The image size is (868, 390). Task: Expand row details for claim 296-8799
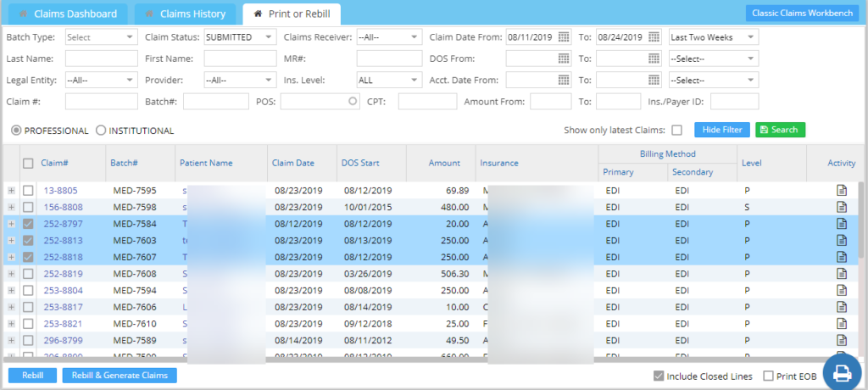(11, 340)
